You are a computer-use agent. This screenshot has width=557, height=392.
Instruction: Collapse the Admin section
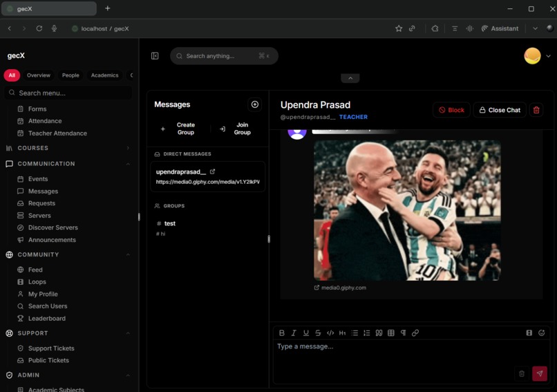click(x=68, y=375)
